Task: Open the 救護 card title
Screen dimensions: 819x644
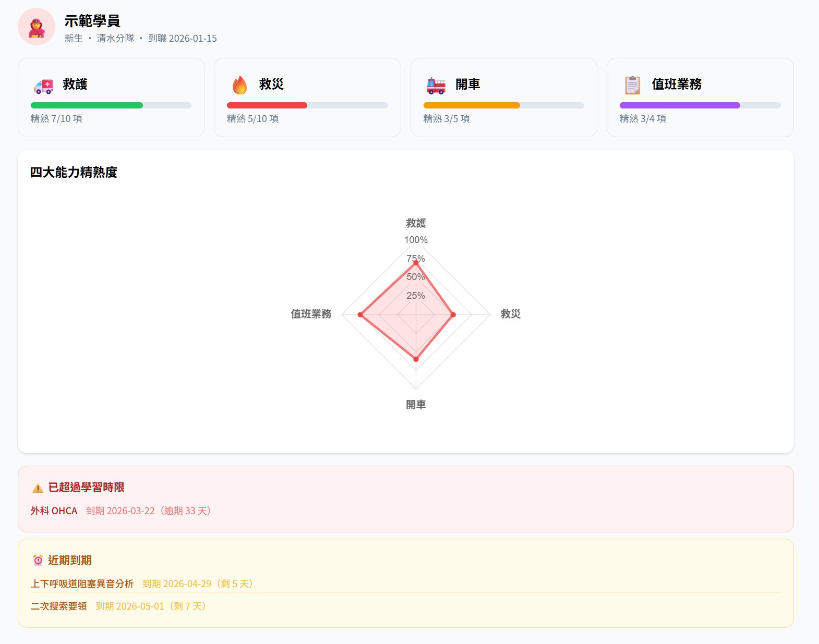Action: click(75, 84)
